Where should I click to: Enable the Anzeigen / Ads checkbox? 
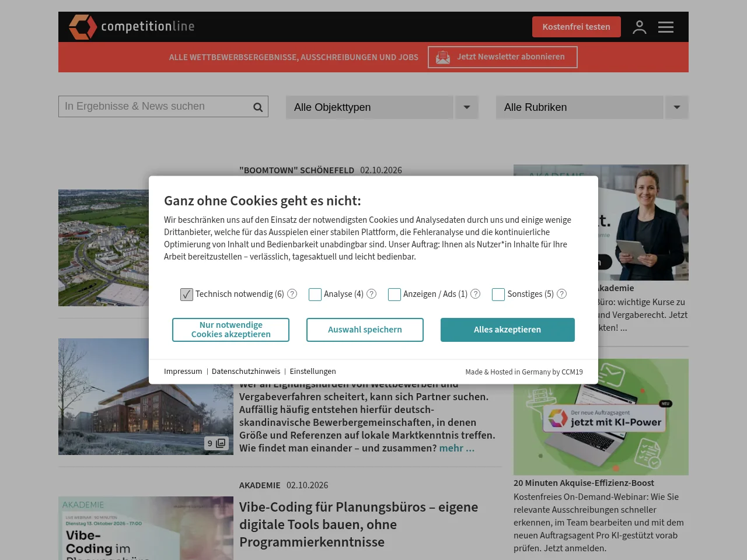(395, 295)
